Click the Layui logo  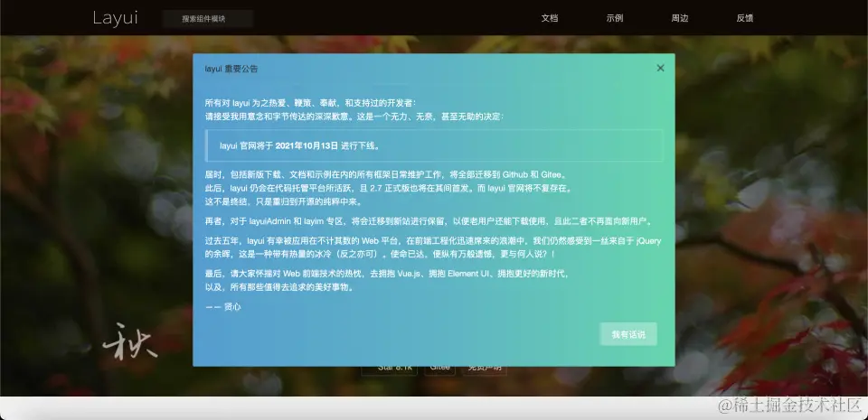pyautogui.click(x=115, y=18)
